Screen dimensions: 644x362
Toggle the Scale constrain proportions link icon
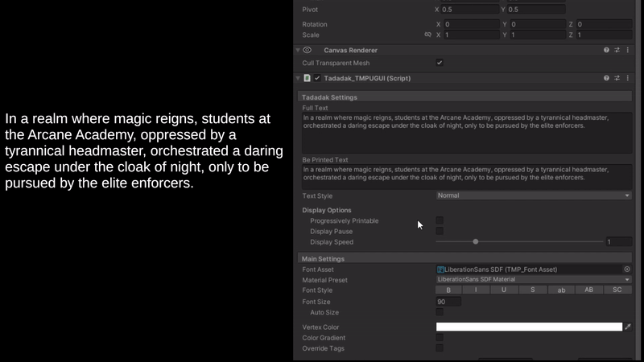pos(428,35)
